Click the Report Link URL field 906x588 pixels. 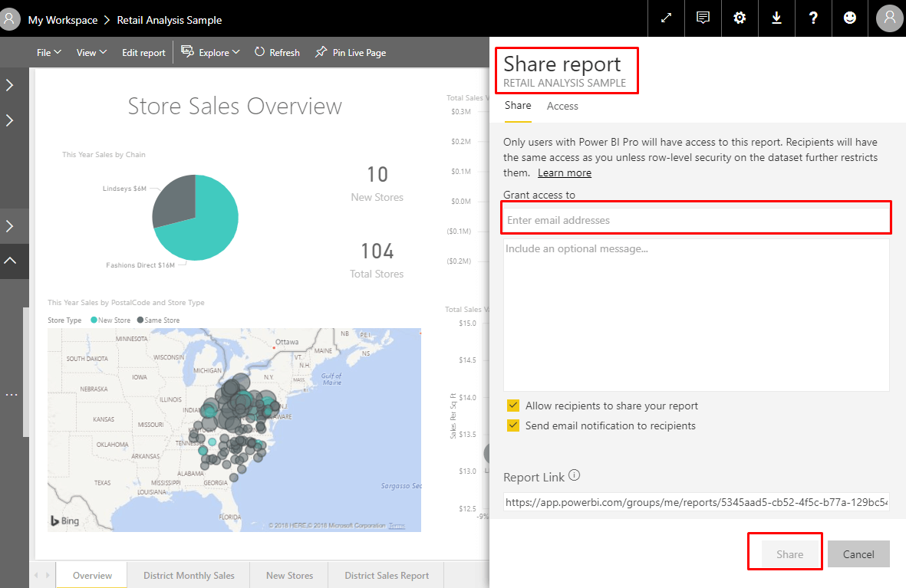[696, 502]
